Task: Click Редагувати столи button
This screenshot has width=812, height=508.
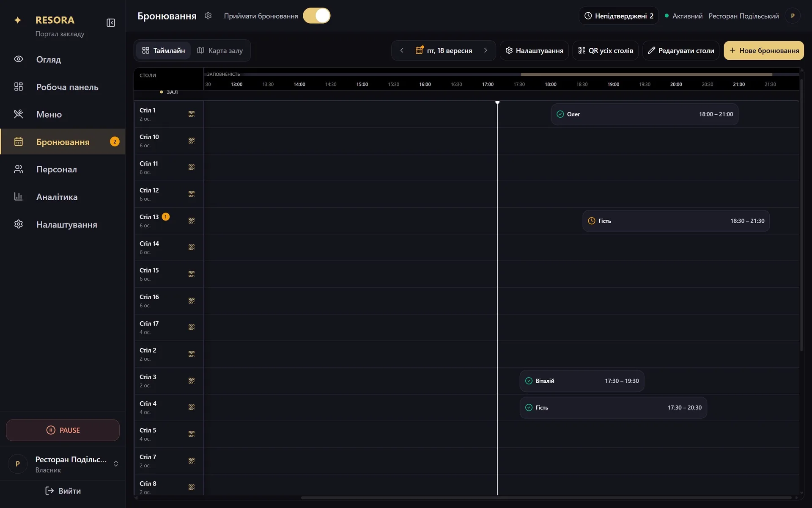Action: click(x=681, y=50)
